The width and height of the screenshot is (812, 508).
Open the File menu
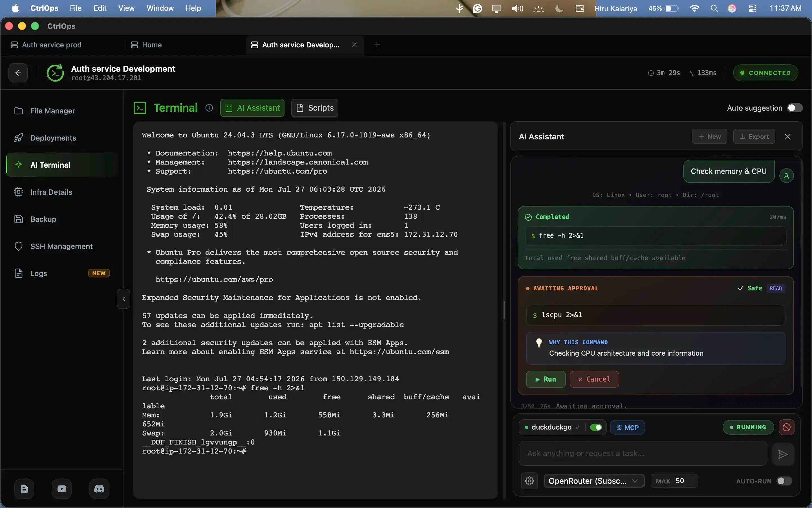tap(76, 8)
